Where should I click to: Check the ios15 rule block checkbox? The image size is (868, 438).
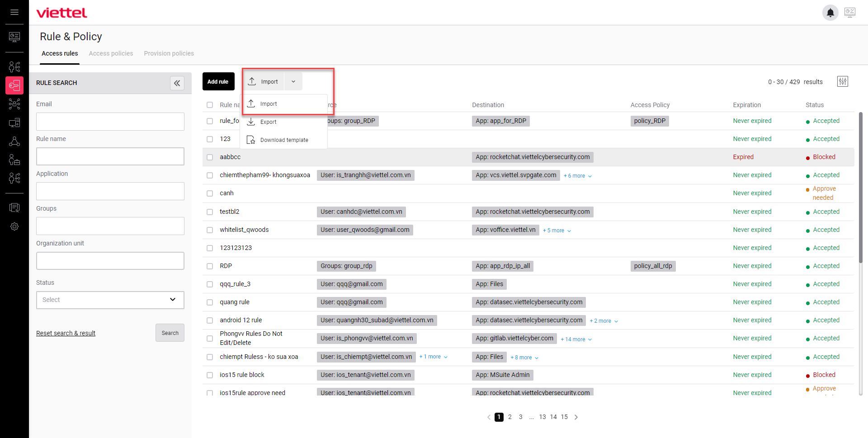click(x=210, y=375)
